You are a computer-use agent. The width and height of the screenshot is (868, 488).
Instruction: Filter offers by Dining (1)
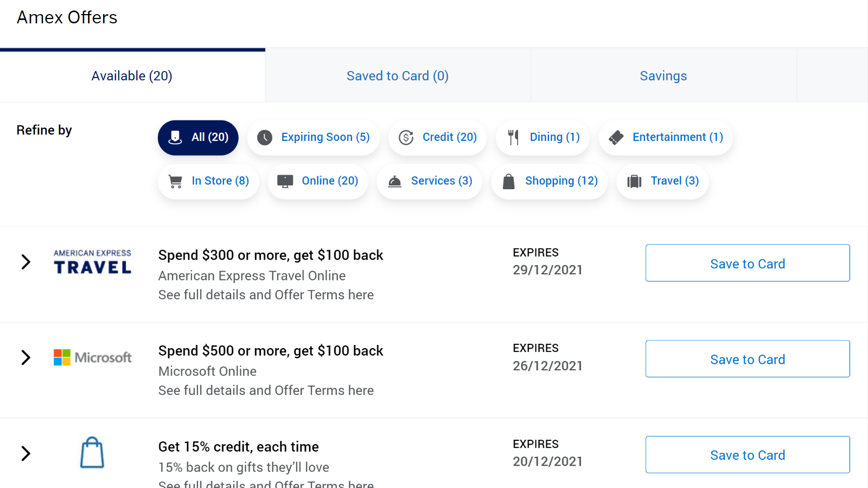pyautogui.click(x=543, y=138)
